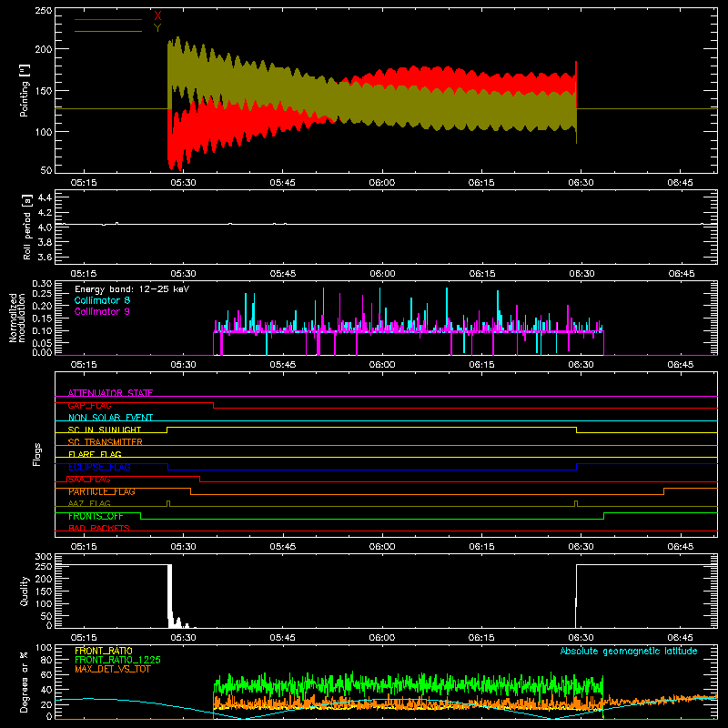Click the GAP_FLAG label

89,405
